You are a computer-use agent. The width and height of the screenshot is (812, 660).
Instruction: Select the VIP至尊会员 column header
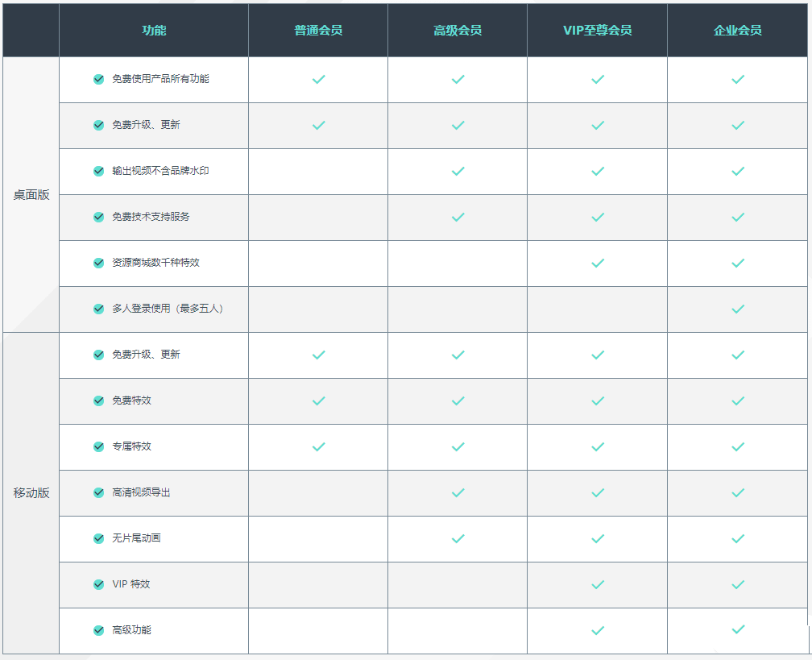coord(598,31)
